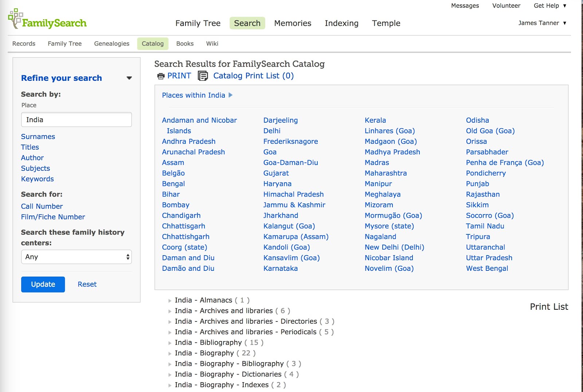The image size is (583, 392).
Task: Click the Print List heading
Action: [x=549, y=307]
